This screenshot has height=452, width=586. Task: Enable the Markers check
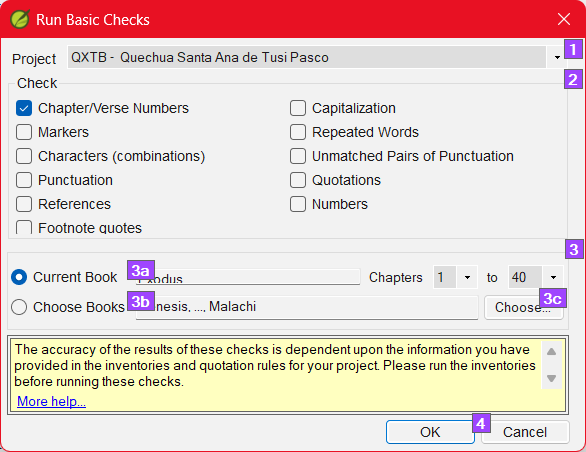point(24,132)
